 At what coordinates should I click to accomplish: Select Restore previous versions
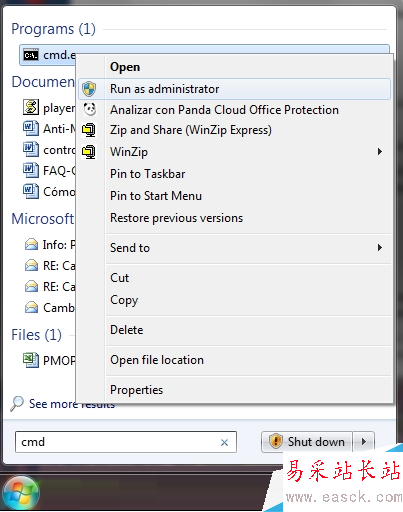[177, 218]
